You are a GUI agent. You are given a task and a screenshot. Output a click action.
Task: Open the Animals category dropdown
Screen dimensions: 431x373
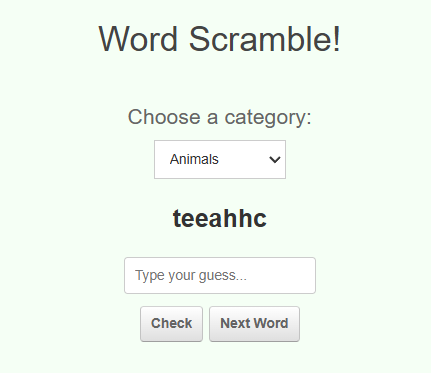click(220, 159)
